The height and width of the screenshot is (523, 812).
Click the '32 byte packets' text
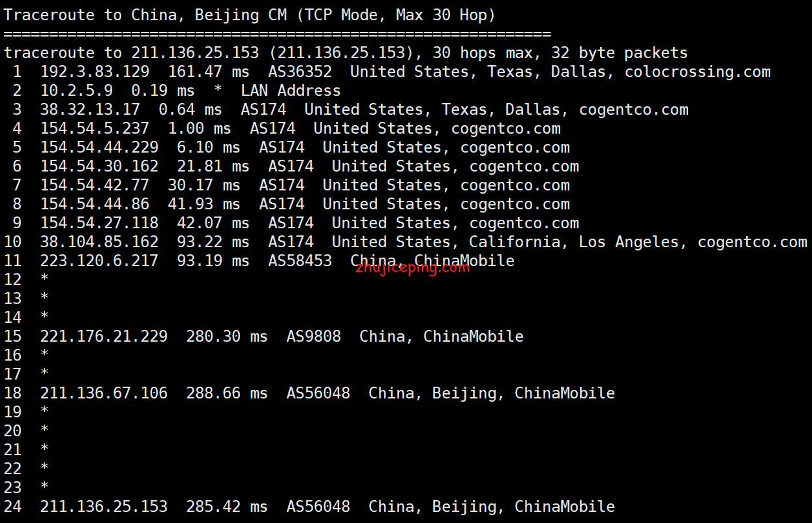(620, 53)
